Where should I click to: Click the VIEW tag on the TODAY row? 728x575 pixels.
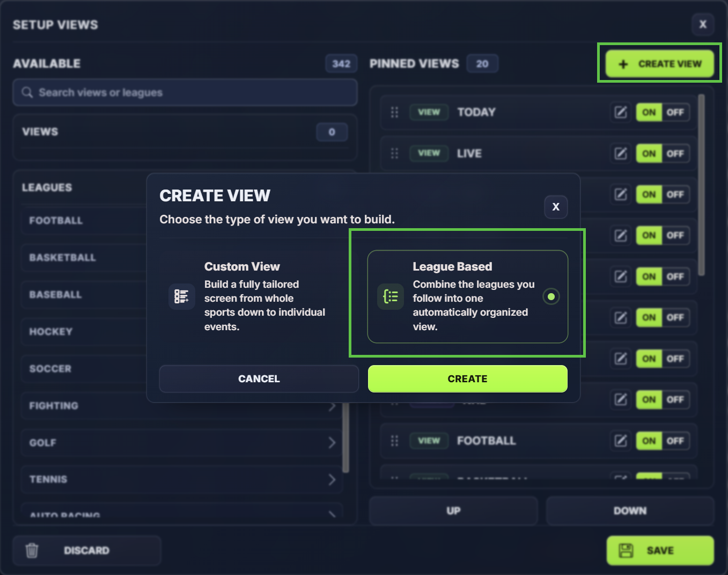(429, 112)
